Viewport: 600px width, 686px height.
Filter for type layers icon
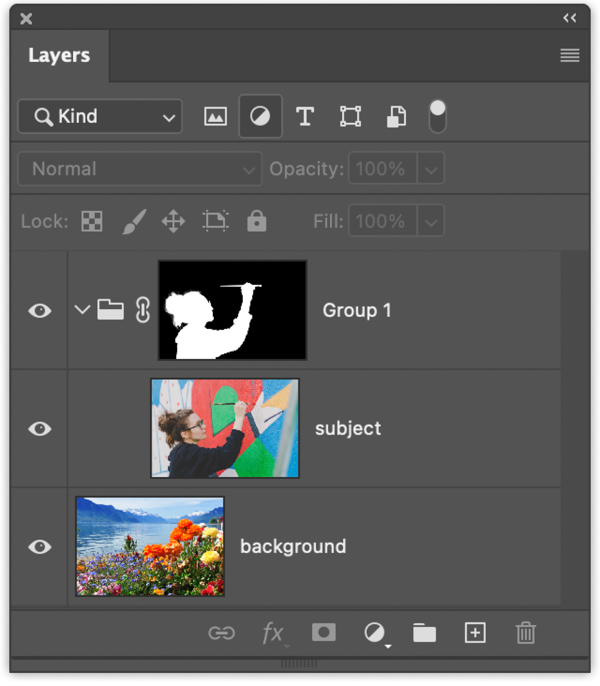tap(305, 117)
